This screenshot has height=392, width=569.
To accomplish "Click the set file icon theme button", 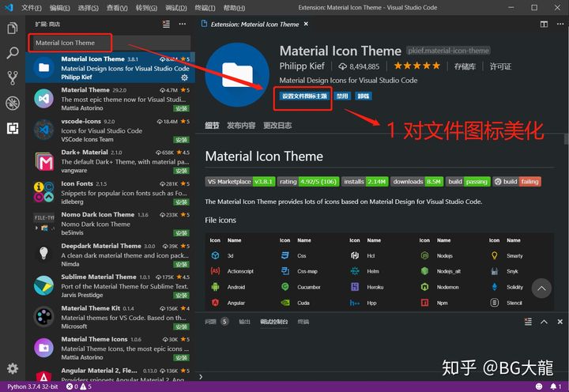I will click(304, 96).
